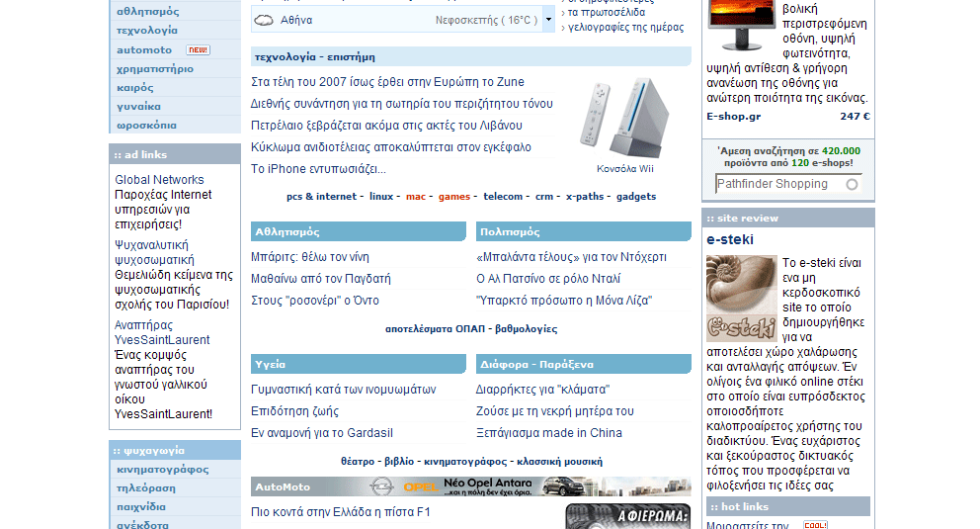Go to the θέατρο link
Screen dimensions: 980x529
[358, 462]
